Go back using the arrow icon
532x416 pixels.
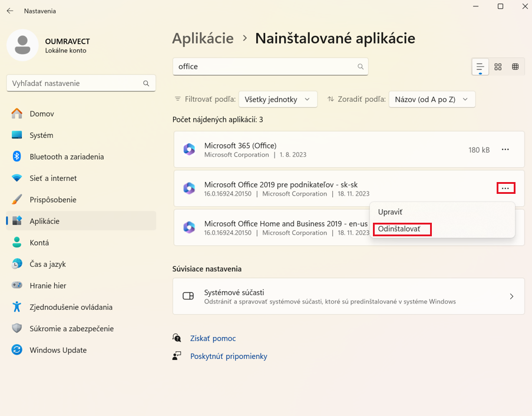click(10, 11)
